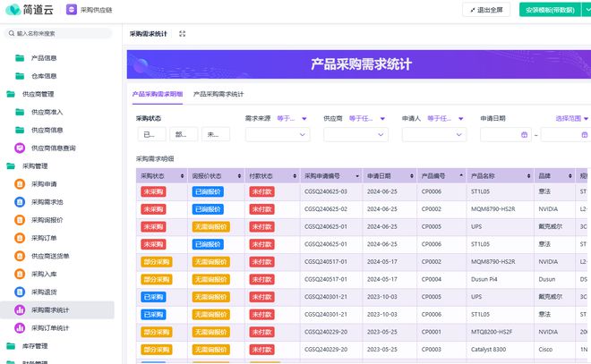Select 采购入库 menu entry
The height and width of the screenshot is (364, 591).
click(x=44, y=274)
